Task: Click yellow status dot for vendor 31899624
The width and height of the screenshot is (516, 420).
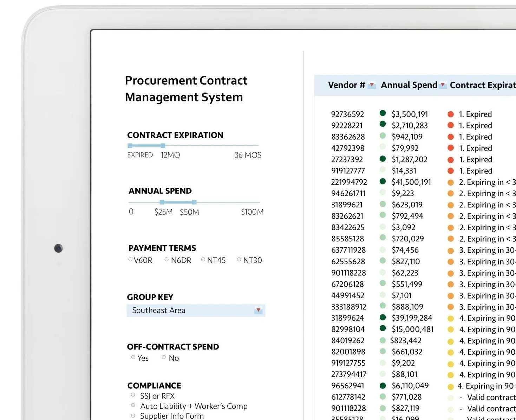Action: (451, 319)
